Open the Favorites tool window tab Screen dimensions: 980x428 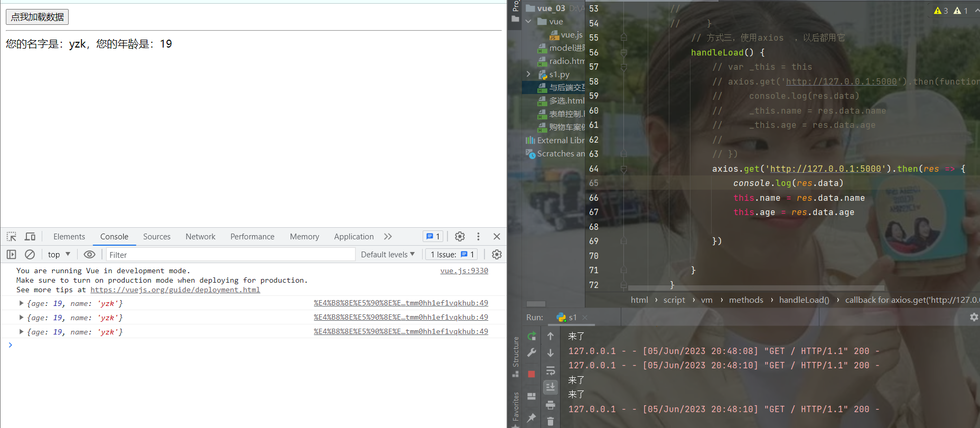[x=516, y=410]
